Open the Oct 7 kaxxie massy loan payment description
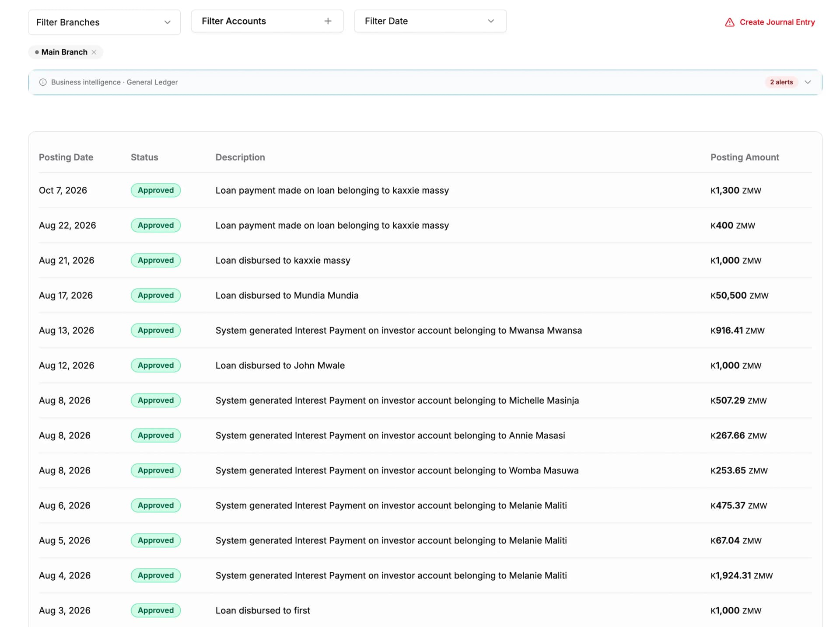Screen dimensions: 840x627 point(332,190)
